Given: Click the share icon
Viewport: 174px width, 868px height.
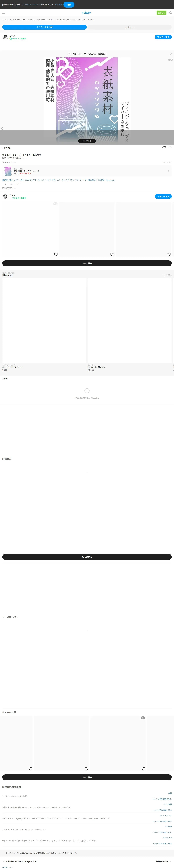Looking at the screenshot, I should (170, 148).
